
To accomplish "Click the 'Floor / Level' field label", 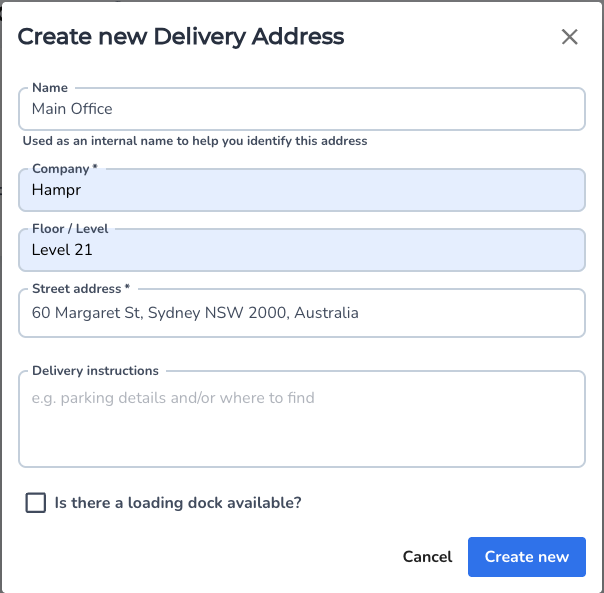I will click(x=70, y=229).
